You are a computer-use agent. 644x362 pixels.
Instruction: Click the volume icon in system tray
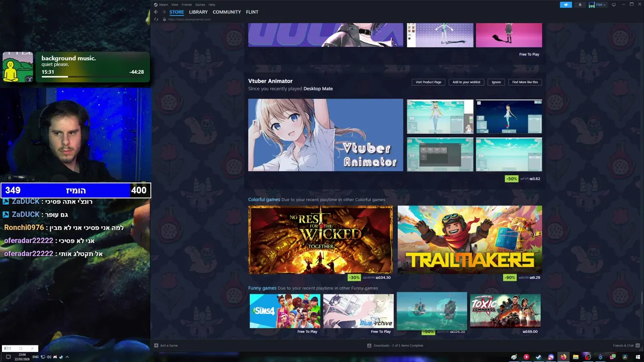[x=49, y=357]
